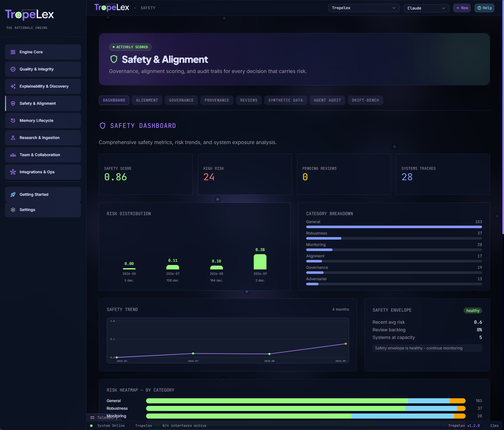Click the shield icon beside Safety Dashboard heading

[103, 126]
